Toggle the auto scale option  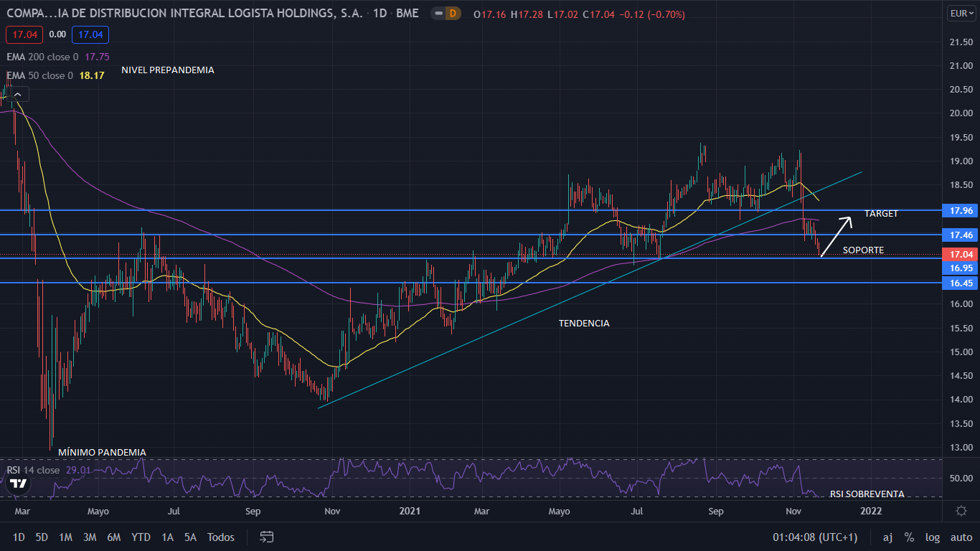pos(961,537)
